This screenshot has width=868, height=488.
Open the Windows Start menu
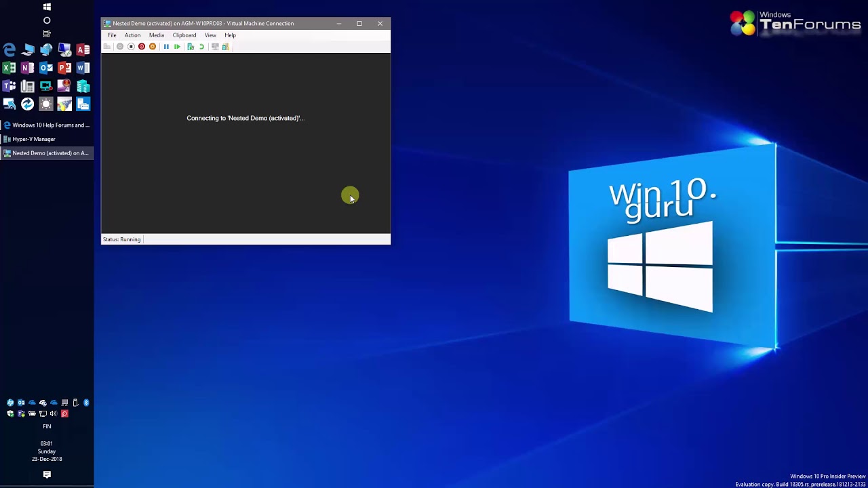pos(47,7)
